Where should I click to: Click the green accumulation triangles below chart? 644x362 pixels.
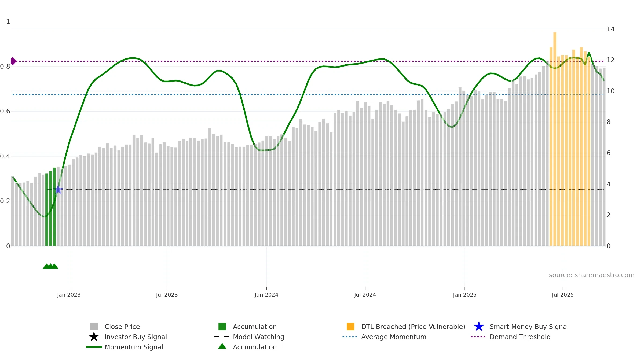pyautogui.click(x=50, y=266)
